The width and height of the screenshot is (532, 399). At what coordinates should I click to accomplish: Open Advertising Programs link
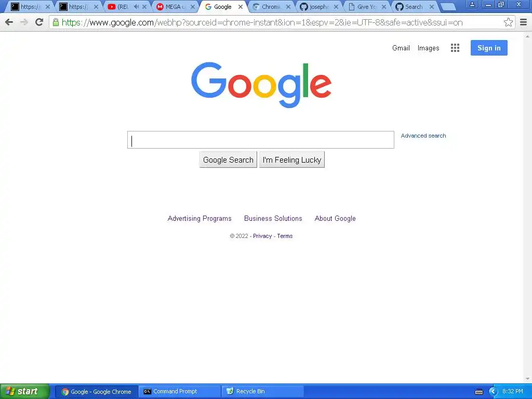[x=199, y=219]
